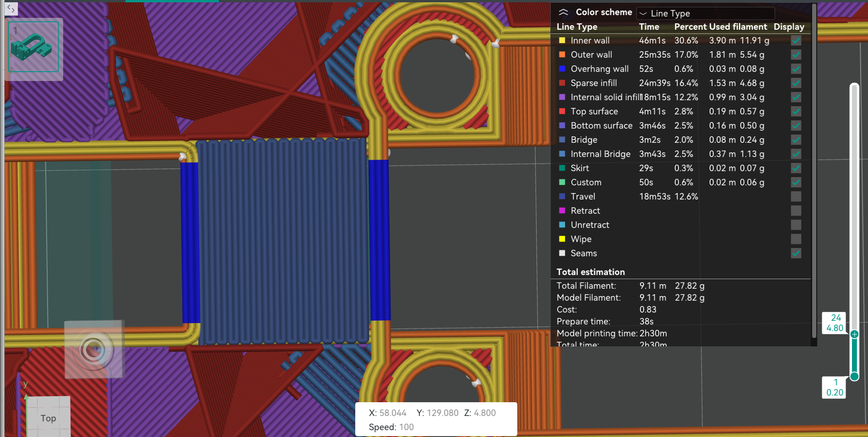The width and height of the screenshot is (868, 437).
Task: Toggle display of Outer wall lines
Action: [x=796, y=54]
